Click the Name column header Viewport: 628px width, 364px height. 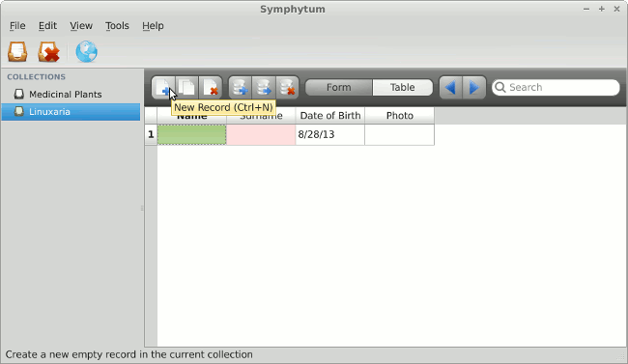pyautogui.click(x=192, y=116)
